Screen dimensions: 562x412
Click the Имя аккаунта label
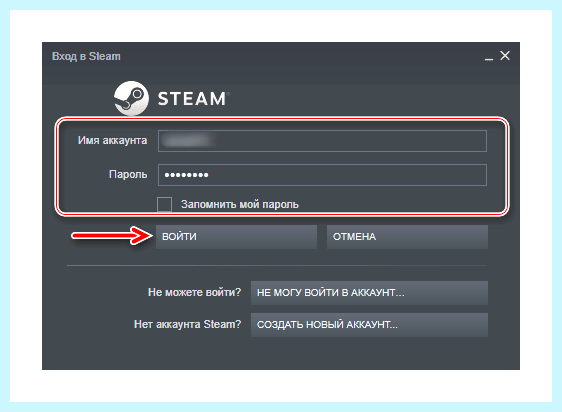(x=113, y=140)
